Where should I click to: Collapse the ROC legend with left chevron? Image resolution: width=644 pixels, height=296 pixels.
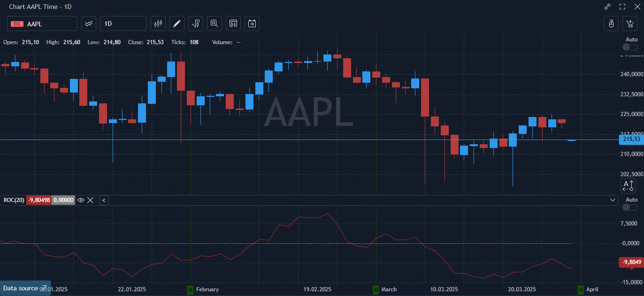(x=104, y=200)
